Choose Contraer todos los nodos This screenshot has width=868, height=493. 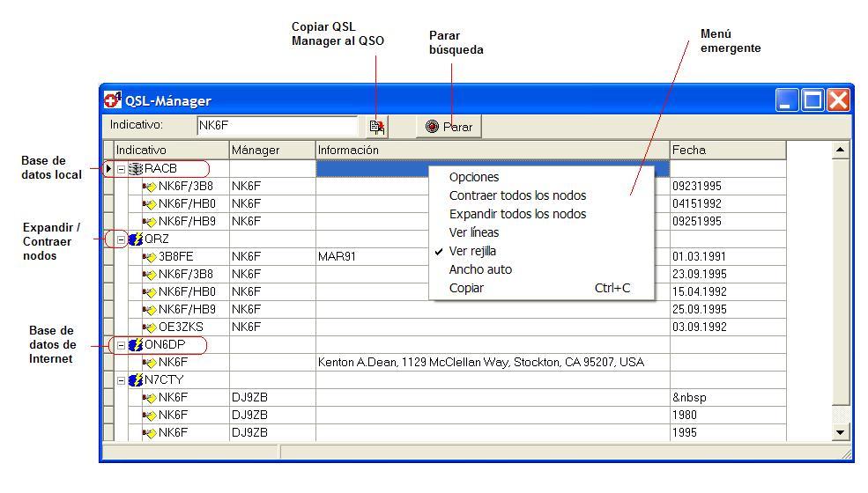pos(517,195)
